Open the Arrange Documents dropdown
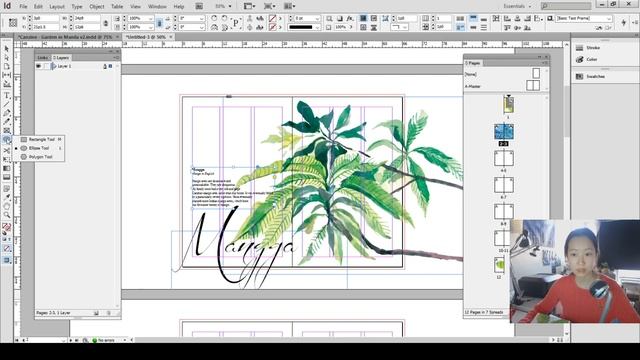This screenshot has height=360, width=640. 289,7
